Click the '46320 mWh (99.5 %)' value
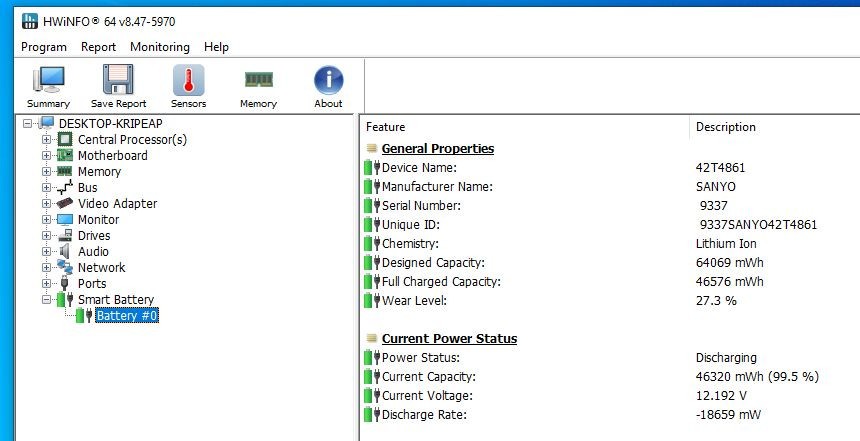This screenshot has height=441, width=860. pyautogui.click(x=757, y=376)
